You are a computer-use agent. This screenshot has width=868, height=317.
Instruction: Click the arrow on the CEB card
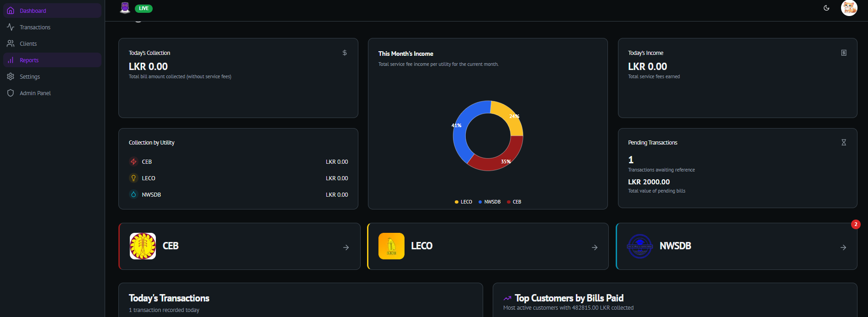346,247
